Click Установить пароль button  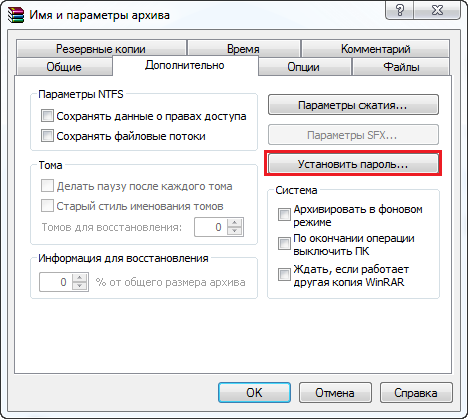(353, 164)
